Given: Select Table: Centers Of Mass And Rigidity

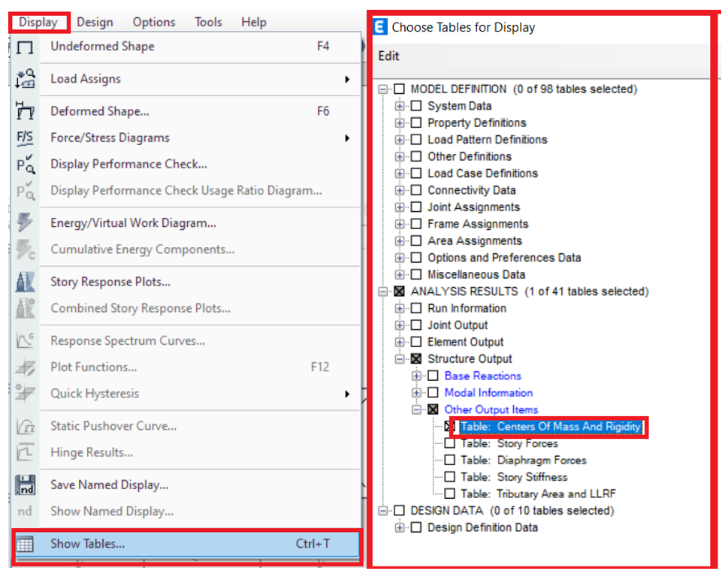Looking at the screenshot, I should pos(551,427).
